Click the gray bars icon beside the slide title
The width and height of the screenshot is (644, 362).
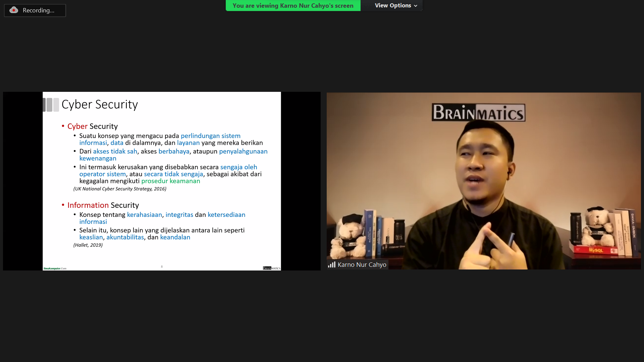click(51, 105)
